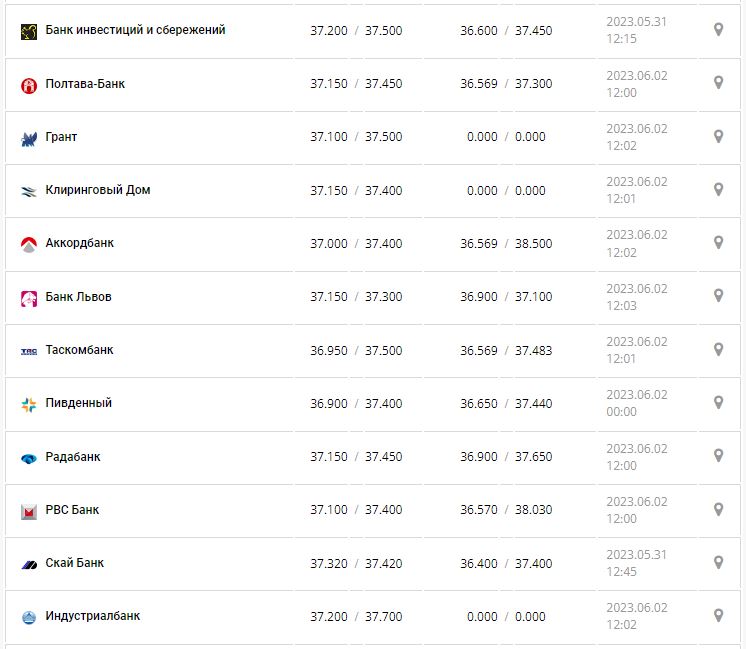746x649 pixels.
Task: Click the Клиринговый Дом logo
Action: 29,191
